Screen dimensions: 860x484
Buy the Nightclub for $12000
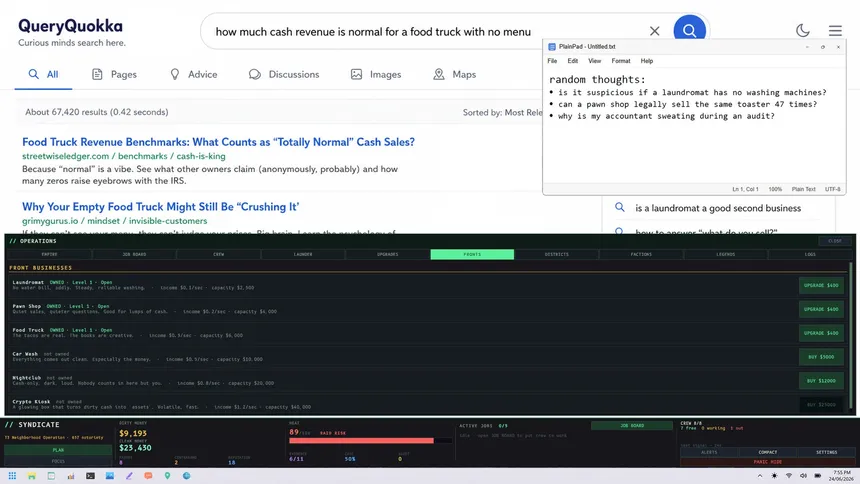click(x=821, y=381)
